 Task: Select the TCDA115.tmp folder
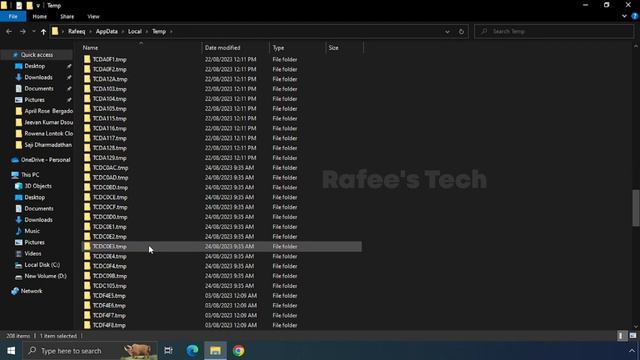click(109, 118)
